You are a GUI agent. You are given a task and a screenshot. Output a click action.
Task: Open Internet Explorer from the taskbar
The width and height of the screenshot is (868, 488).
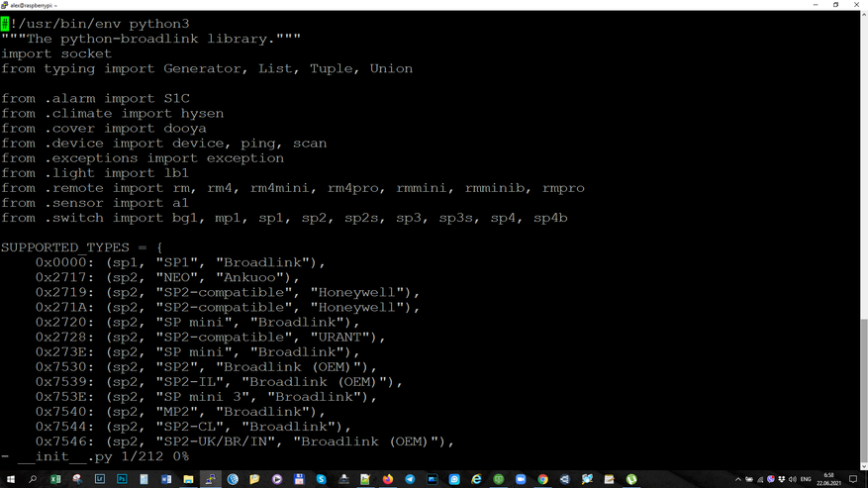476,479
